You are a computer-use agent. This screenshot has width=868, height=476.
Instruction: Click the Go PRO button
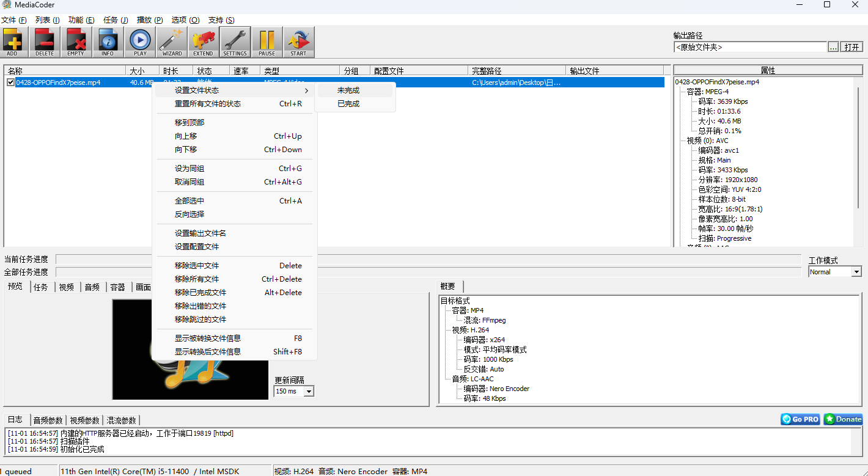(x=800, y=419)
